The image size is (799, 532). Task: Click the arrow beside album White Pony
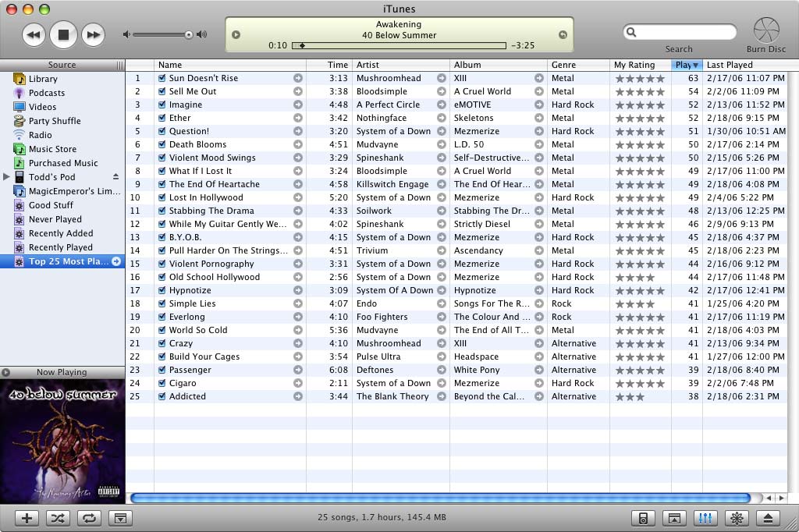(538, 370)
